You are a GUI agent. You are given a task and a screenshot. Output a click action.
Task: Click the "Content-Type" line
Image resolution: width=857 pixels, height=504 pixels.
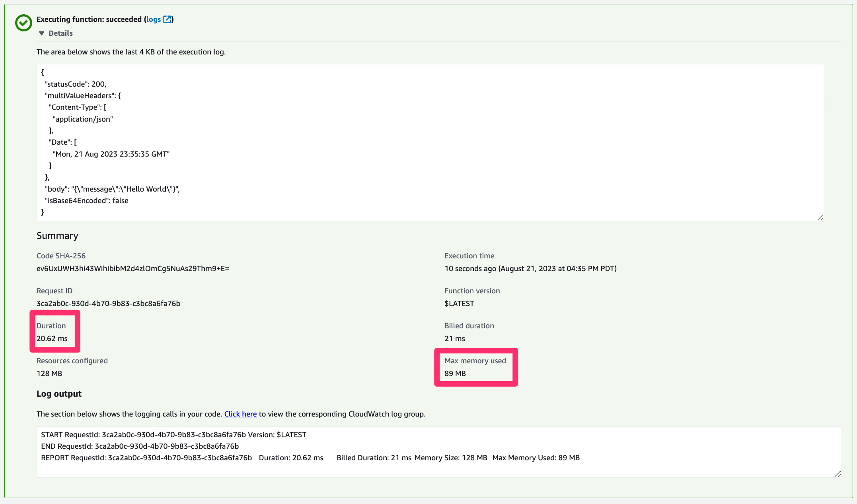point(78,107)
